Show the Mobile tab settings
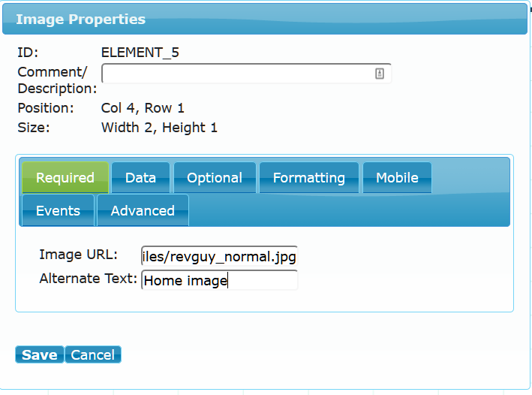The width and height of the screenshot is (532, 395). (x=397, y=178)
